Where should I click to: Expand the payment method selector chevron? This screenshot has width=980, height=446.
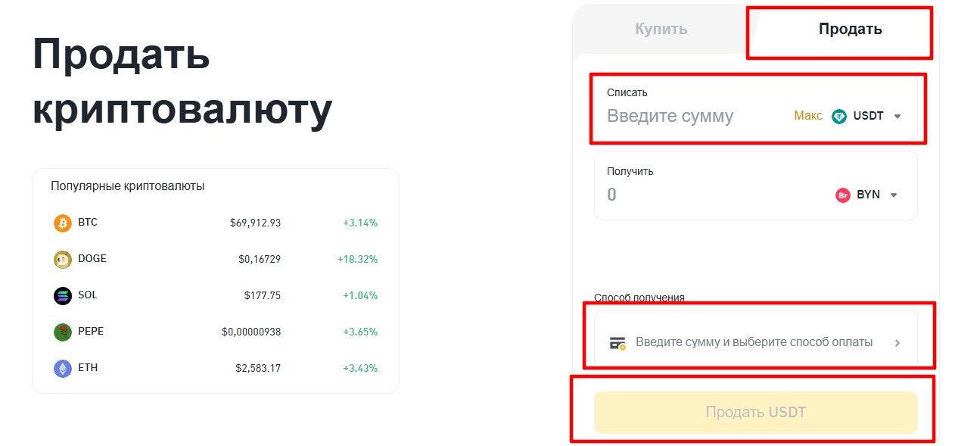pos(898,342)
